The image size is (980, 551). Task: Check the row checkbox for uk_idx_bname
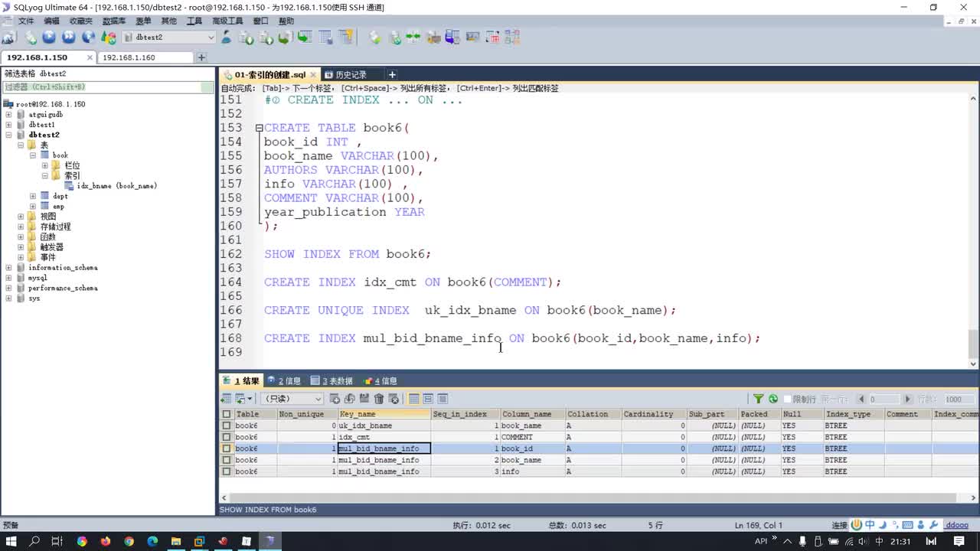click(x=226, y=425)
